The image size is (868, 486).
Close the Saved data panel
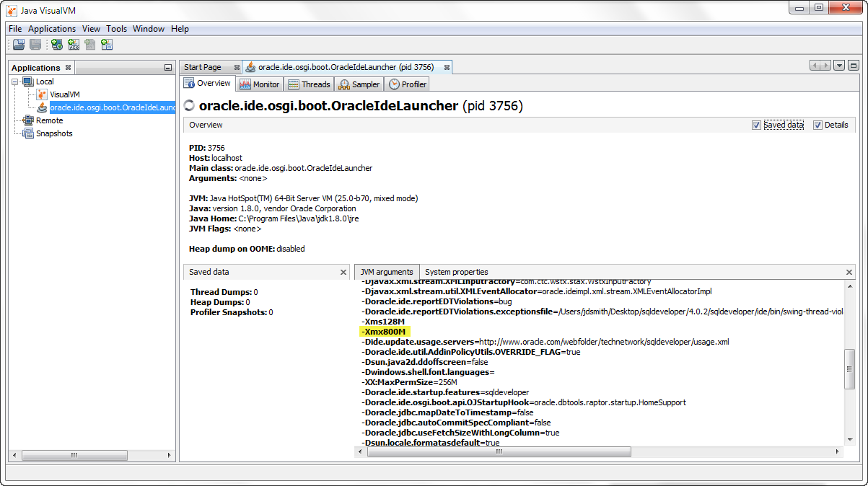[343, 272]
